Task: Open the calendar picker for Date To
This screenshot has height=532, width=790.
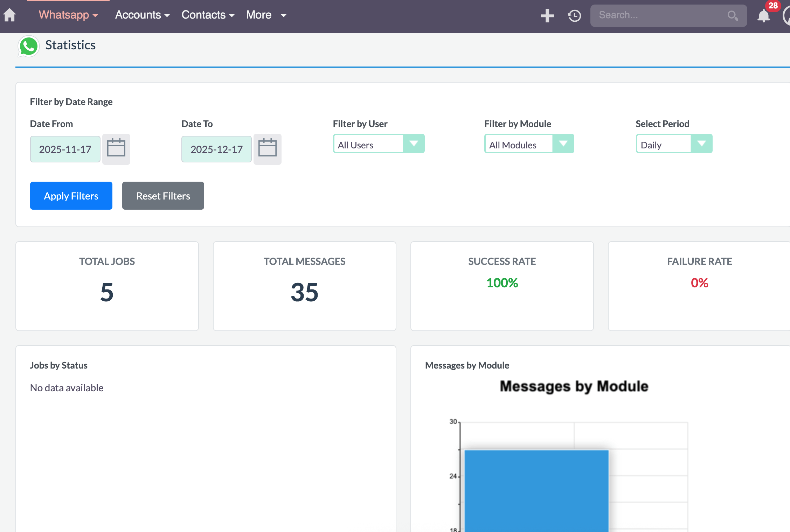Action: click(x=267, y=149)
